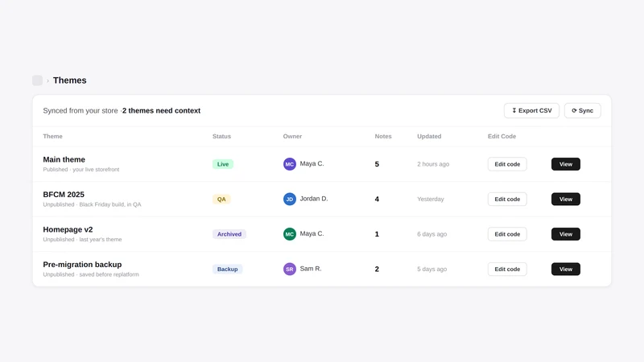
Task: Click the Live status badge
Action: click(223, 164)
